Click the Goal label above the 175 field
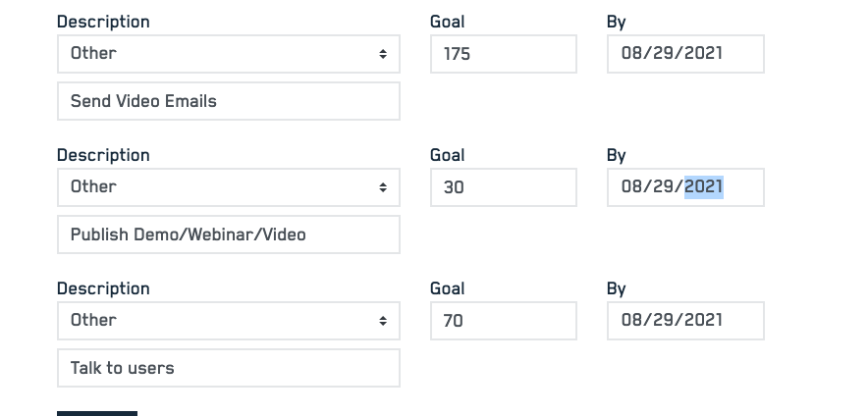The width and height of the screenshot is (868, 416). [447, 22]
